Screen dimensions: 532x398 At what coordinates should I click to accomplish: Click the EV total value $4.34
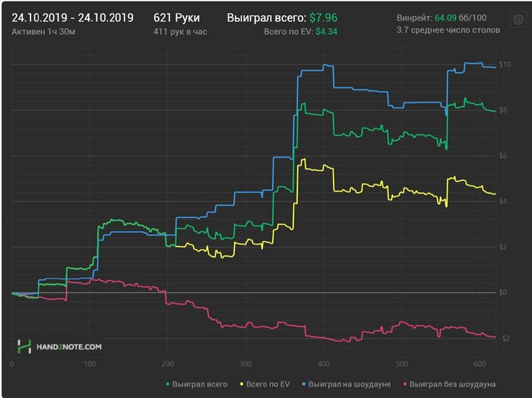point(326,32)
